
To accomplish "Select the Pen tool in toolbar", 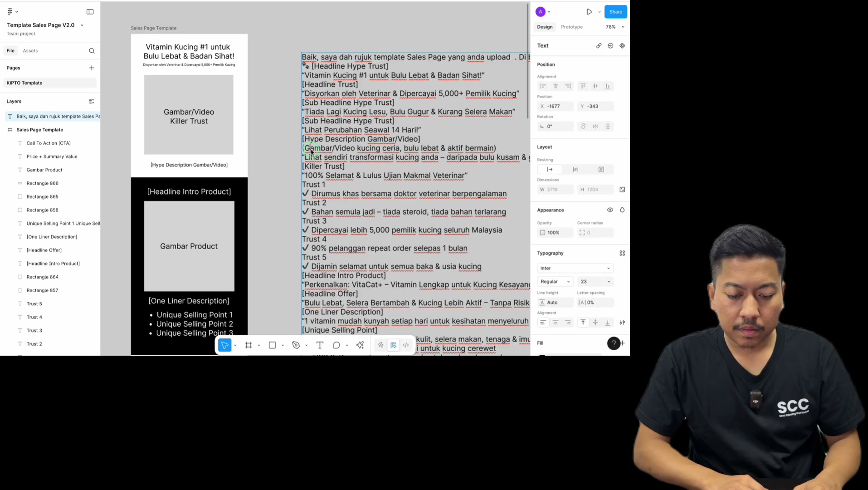I will pyautogui.click(x=296, y=345).
